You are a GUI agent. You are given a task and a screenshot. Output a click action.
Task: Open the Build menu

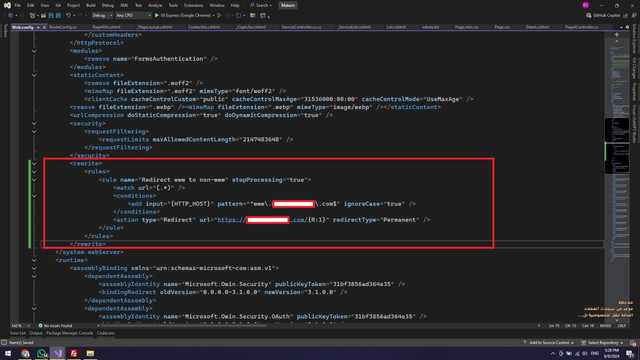click(x=91, y=5)
